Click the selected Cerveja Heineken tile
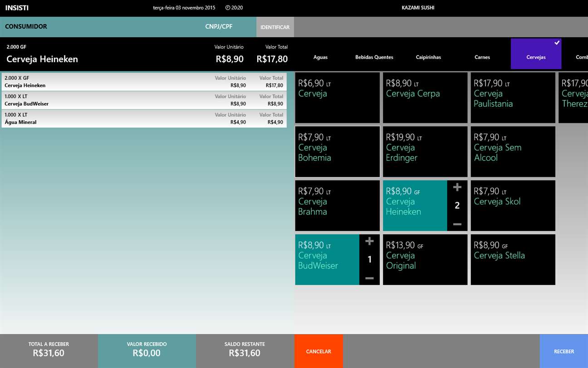The width and height of the screenshot is (588, 368). (415, 206)
